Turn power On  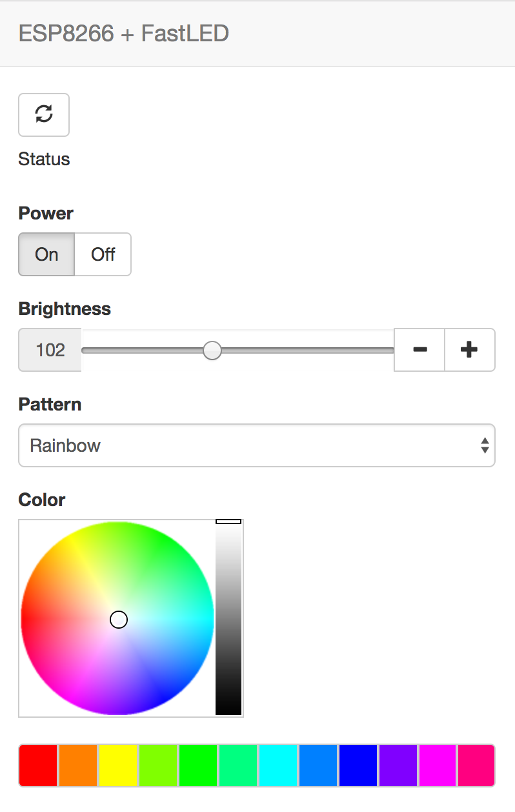[x=46, y=254]
